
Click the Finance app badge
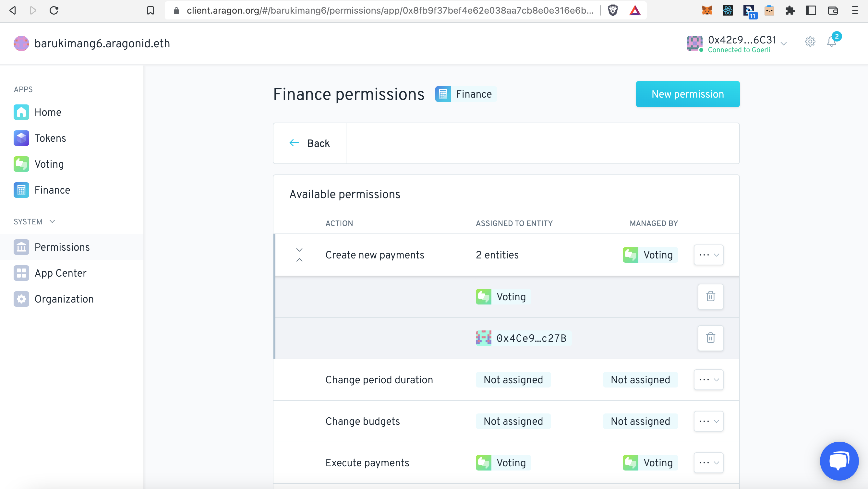pos(466,94)
